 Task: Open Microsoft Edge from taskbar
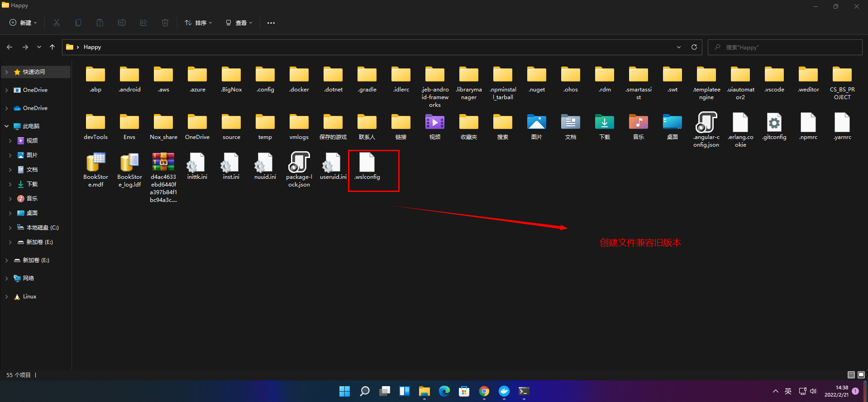tap(444, 391)
